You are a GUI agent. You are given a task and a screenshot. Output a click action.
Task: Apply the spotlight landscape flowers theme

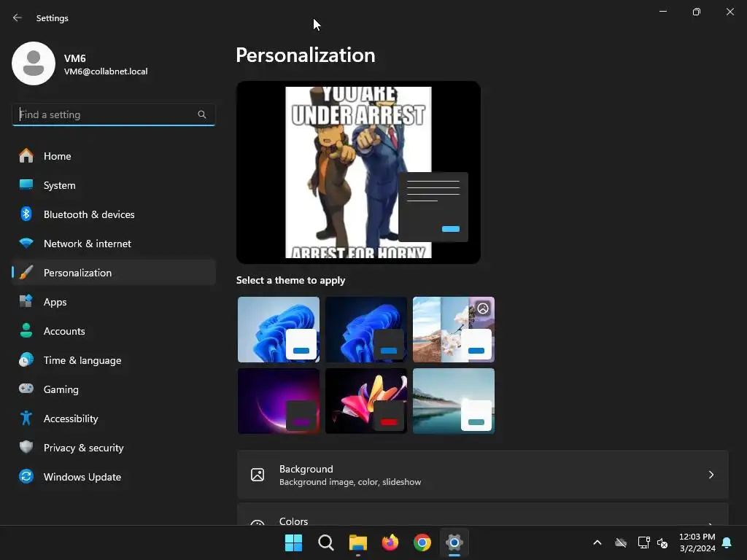[x=454, y=330]
